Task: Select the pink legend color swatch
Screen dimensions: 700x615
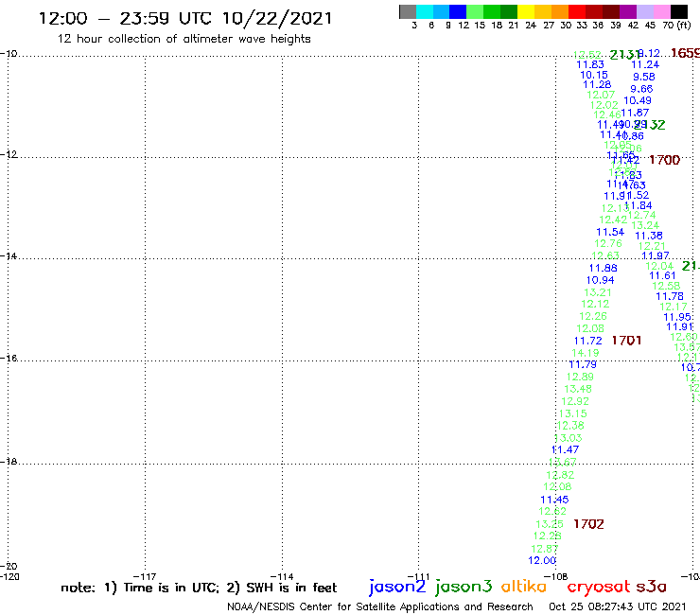Action: [661, 11]
